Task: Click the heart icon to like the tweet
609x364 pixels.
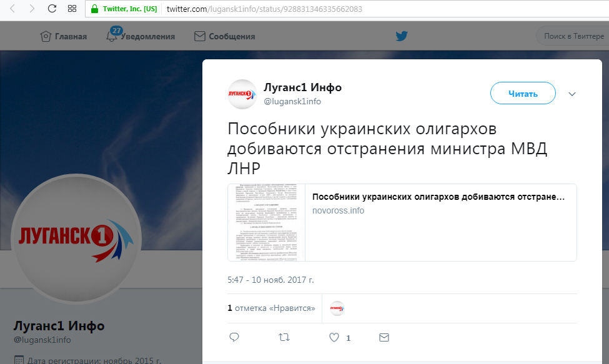Action: pyautogui.click(x=334, y=337)
